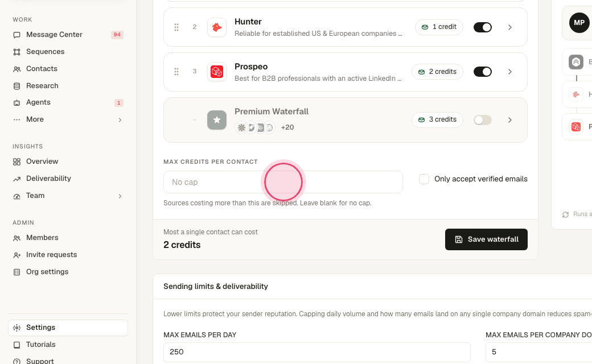Click the Max emails per company domain field
This screenshot has width=592, height=364.
[538, 352]
